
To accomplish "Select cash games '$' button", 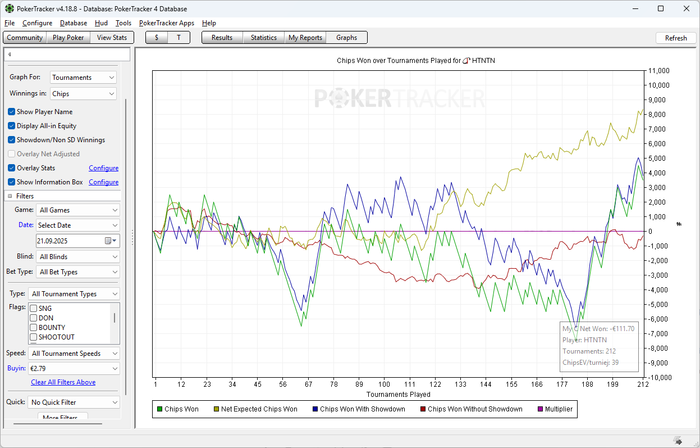I will [157, 37].
